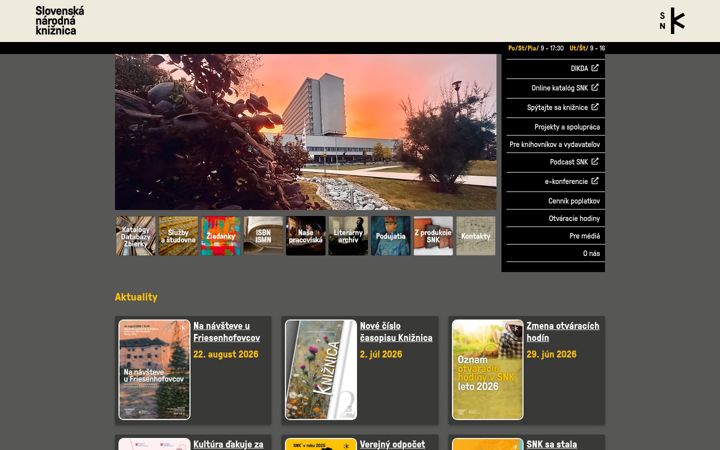Open the ISBN ISMN tile
The image size is (720, 450).
(x=263, y=236)
